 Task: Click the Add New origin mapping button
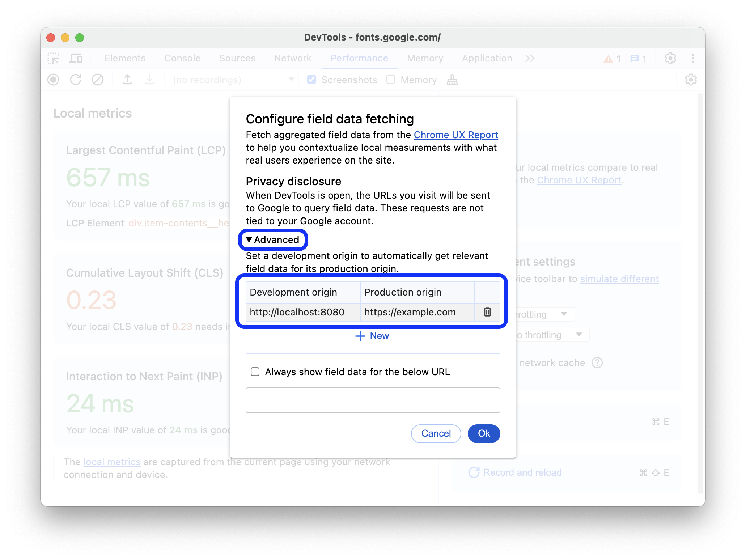(x=373, y=336)
